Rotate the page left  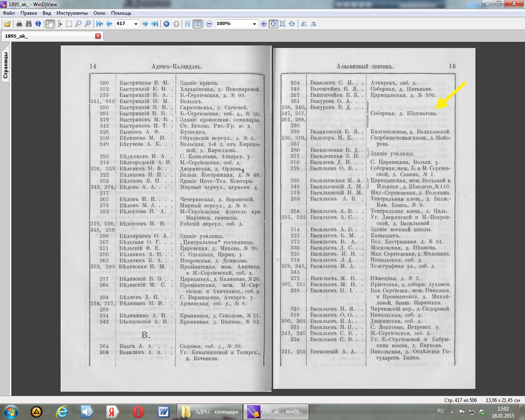pos(304,24)
